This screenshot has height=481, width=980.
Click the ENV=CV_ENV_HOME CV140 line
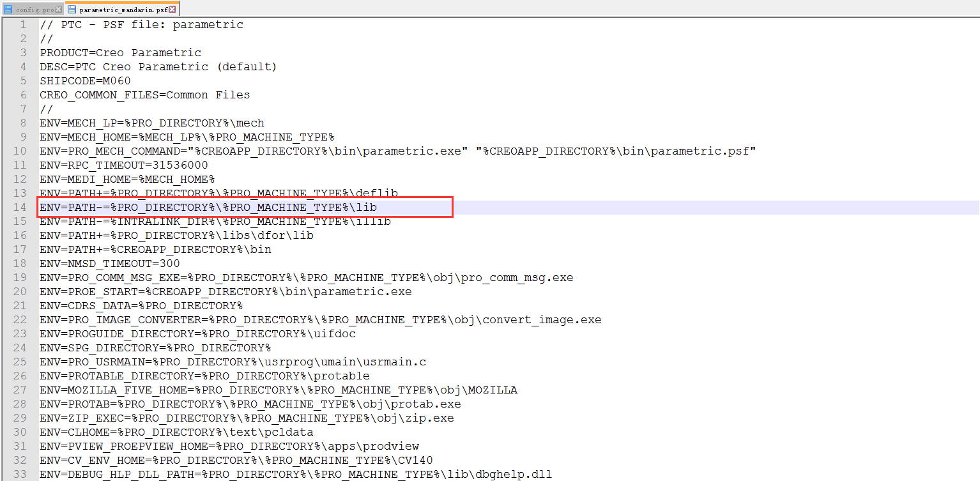[236, 461]
